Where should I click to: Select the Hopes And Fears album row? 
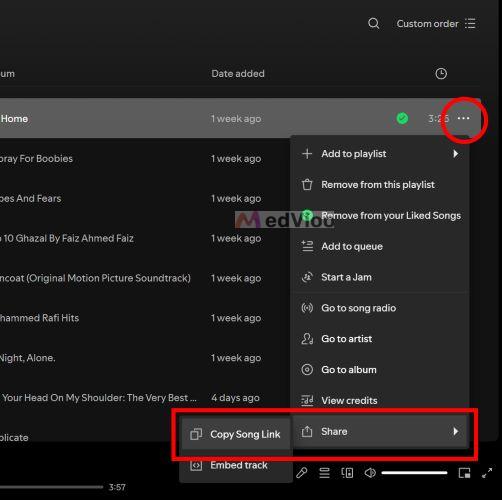click(31, 198)
